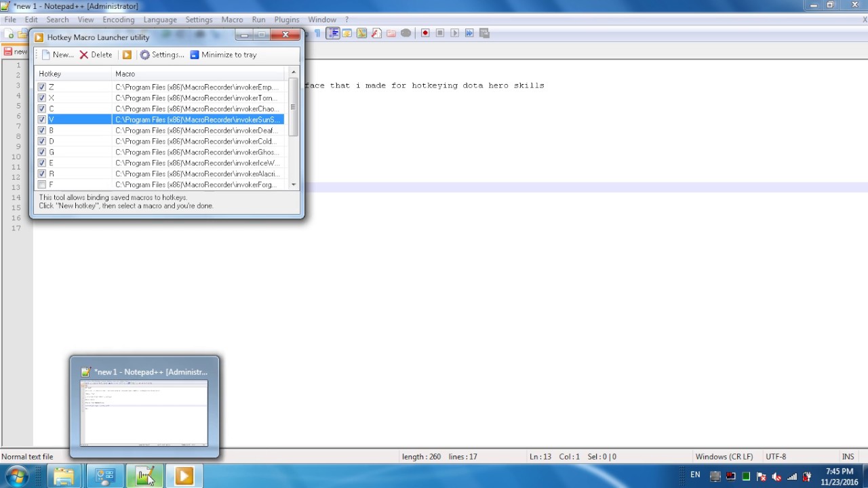The width and height of the screenshot is (868, 488).
Task: Open the Settings menu in Notepad++
Action: click(199, 20)
